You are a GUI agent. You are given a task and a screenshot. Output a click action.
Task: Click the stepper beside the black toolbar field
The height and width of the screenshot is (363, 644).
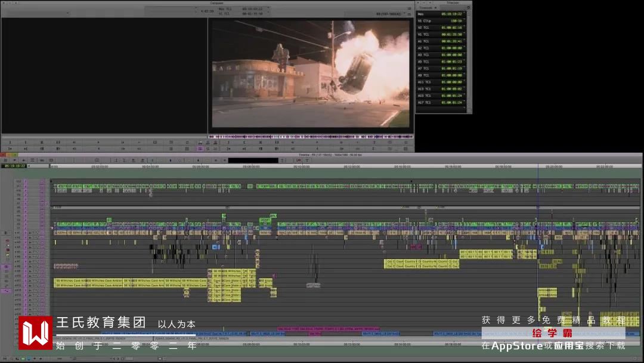[283, 160]
